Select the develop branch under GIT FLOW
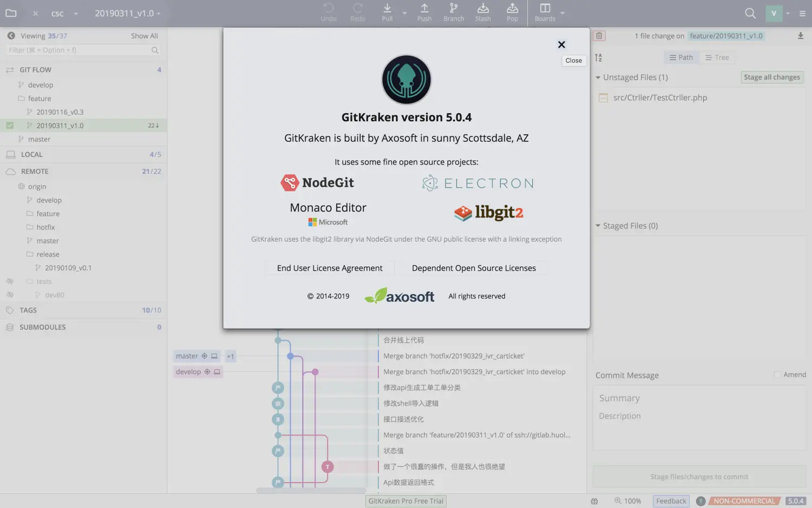The height and width of the screenshot is (508, 812). (41, 85)
